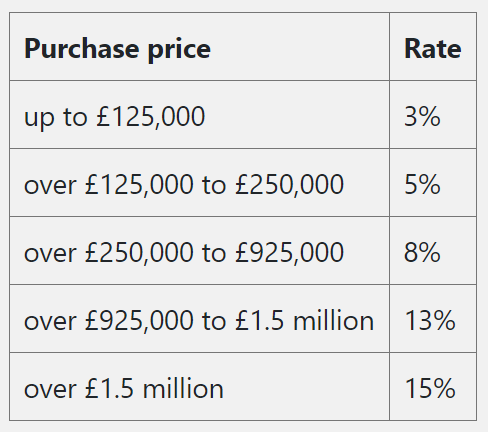This screenshot has width=488, height=432.
Task: Click '£1.5 million' in the fourth band row
Action: point(304,320)
